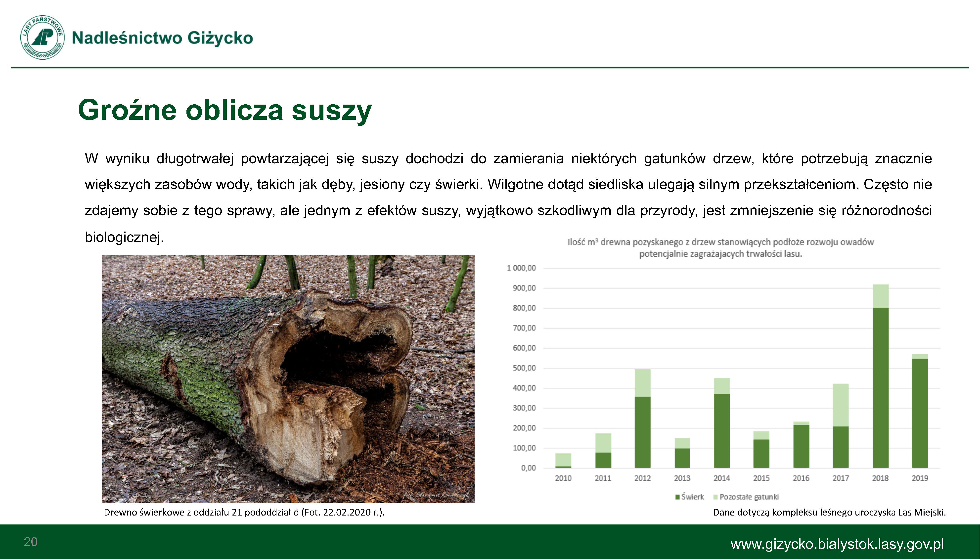Image resolution: width=980 pixels, height=559 pixels.
Task: Click the x-axis label 2017
Action: pos(841,478)
